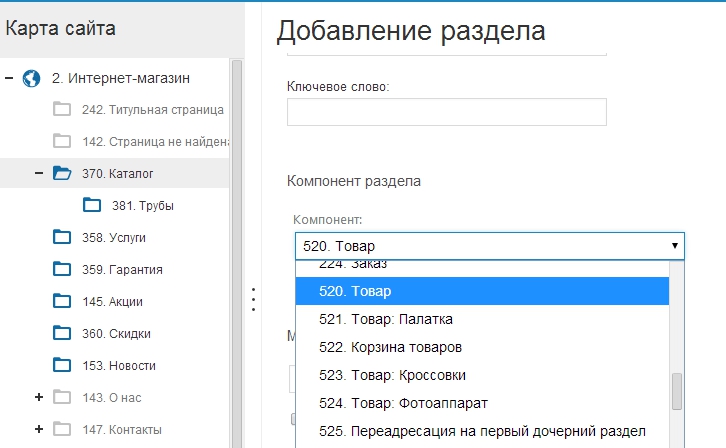The height and width of the screenshot is (448, 726).
Task: Expand the О нас tree node
Action: pyautogui.click(x=39, y=397)
